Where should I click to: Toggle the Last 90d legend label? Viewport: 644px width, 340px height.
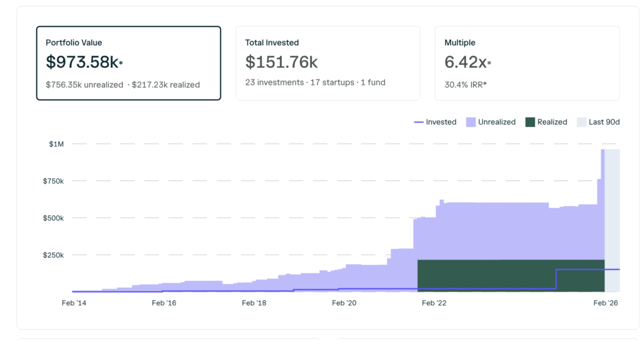pyautogui.click(x=604, y=122)
